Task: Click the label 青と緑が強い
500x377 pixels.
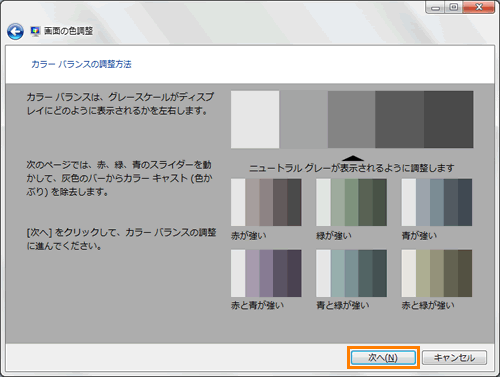Action: (x=343, y=305)
